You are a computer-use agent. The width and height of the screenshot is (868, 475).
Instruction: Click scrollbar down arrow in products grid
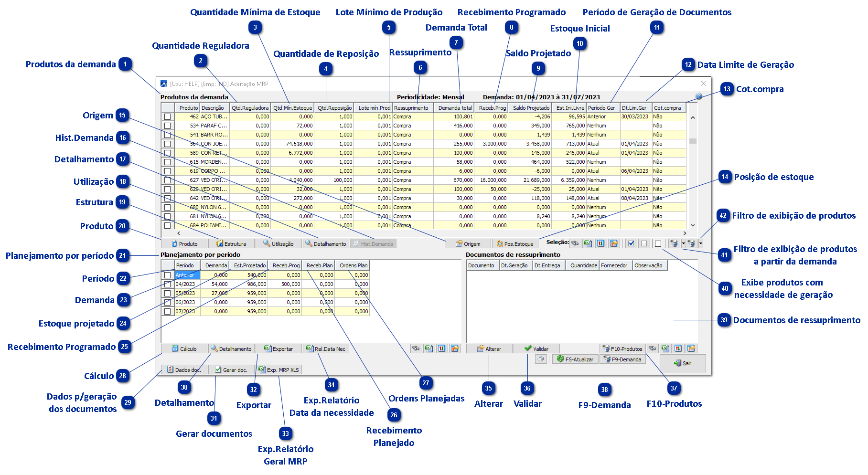(693, 225)
